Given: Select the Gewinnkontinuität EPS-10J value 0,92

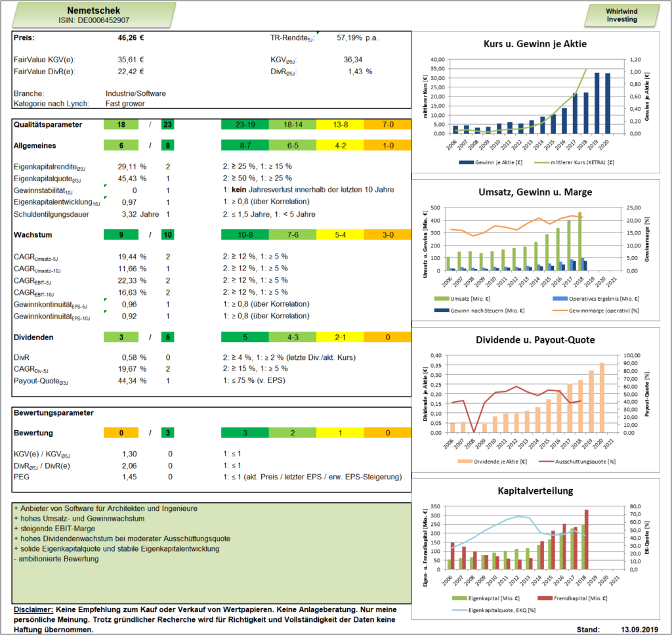Looking at the screenshot, I should click(x=129, y=317).
